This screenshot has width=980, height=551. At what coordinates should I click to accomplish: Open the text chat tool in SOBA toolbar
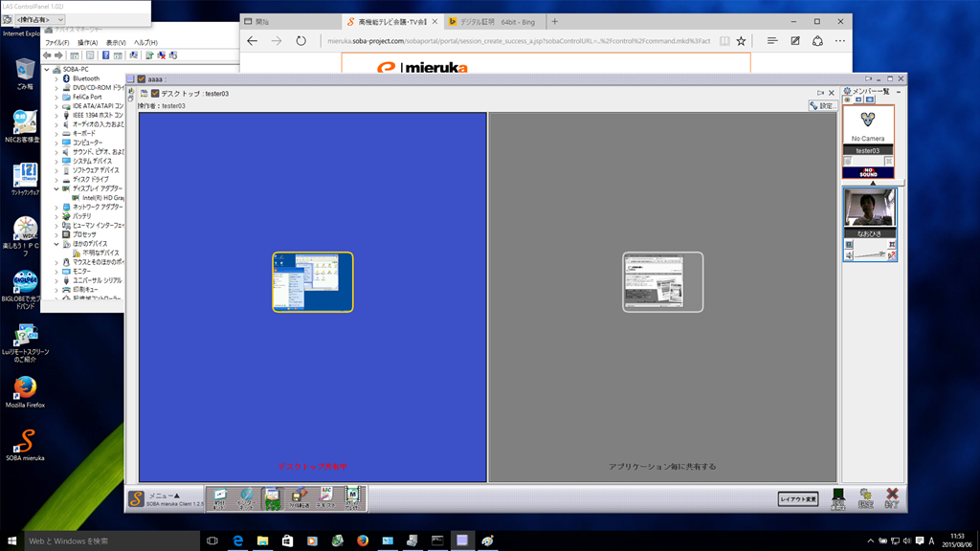(325, 498)
